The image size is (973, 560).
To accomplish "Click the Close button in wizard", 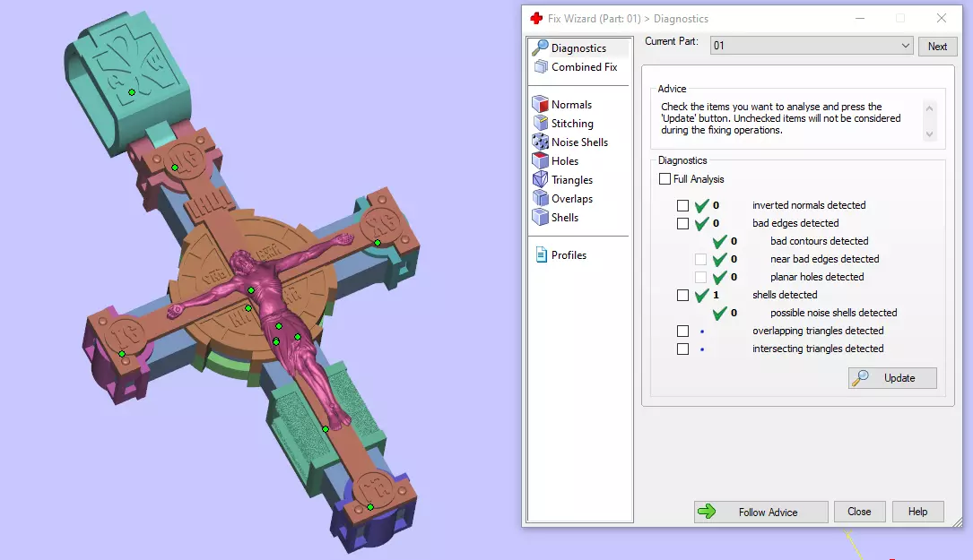I will [859, 512].
